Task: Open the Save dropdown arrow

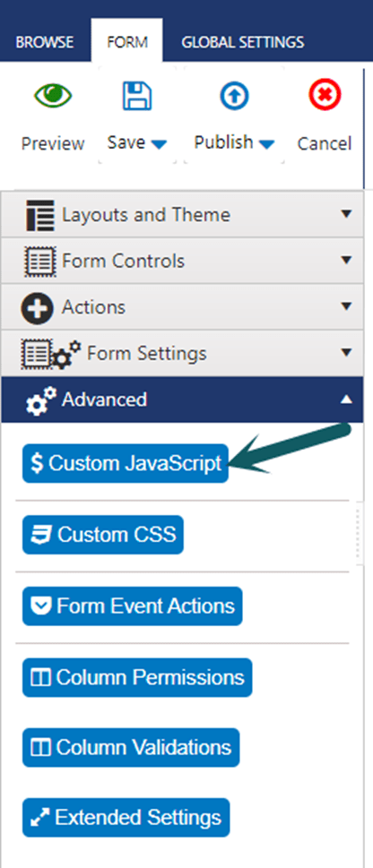Action: (159, 144)
